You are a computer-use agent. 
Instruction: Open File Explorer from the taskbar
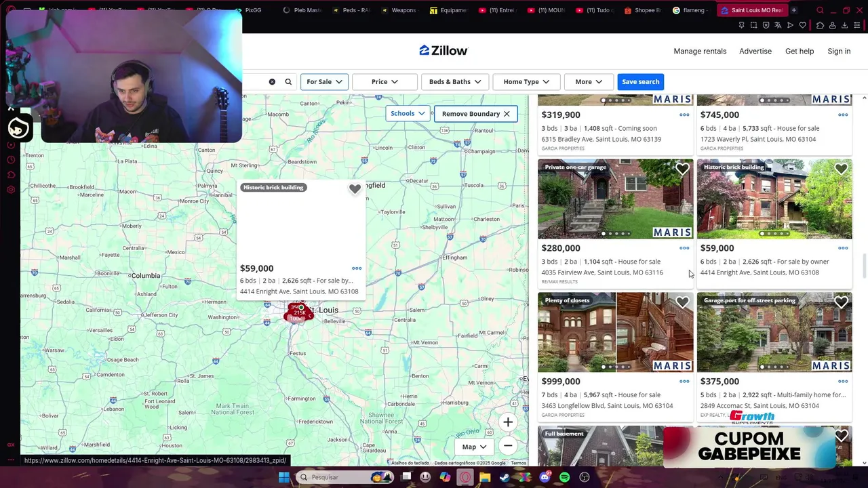click(485, 477)
